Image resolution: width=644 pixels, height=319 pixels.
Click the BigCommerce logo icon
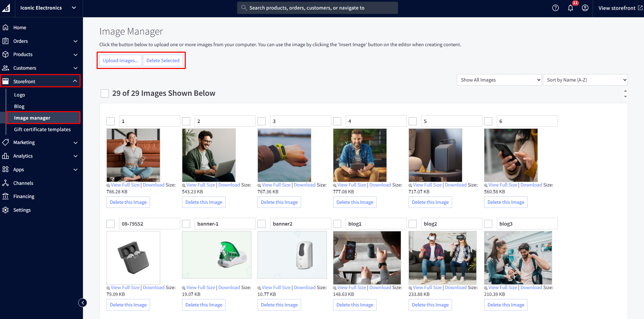pos(6,8)
